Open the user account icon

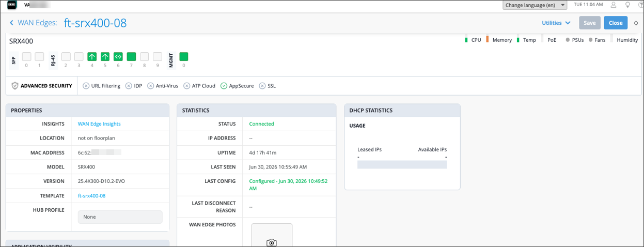(614, 5)
